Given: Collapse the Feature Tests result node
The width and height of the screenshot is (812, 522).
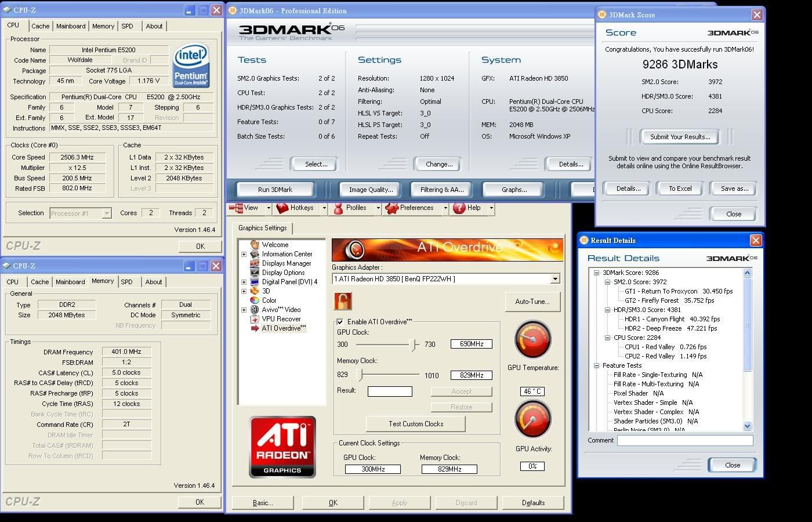Looking at the screenshot, I should (596, 365).
